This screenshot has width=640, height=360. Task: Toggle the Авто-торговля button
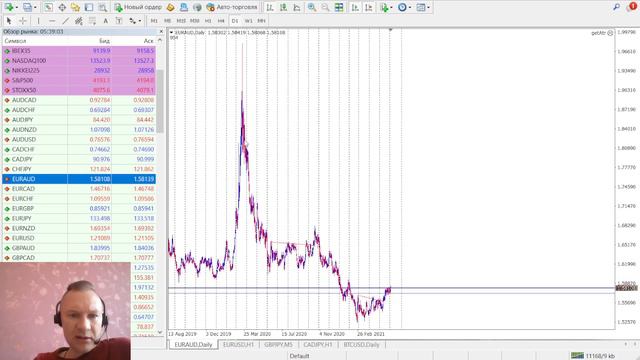pos(232,7)
